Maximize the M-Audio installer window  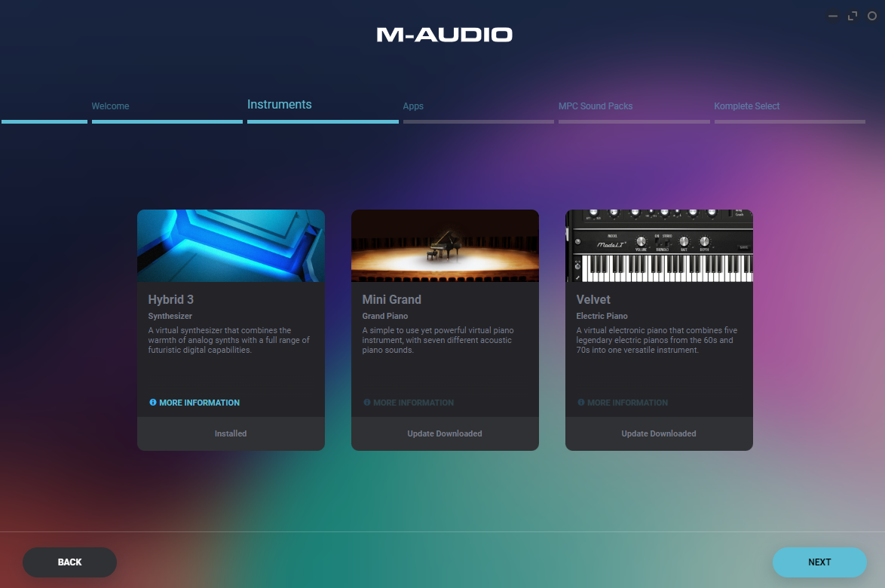[853, 16]
